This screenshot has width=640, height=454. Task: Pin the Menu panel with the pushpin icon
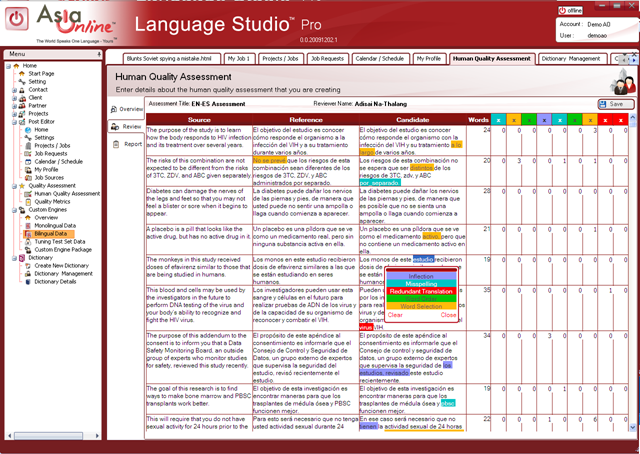click(99, 54)
